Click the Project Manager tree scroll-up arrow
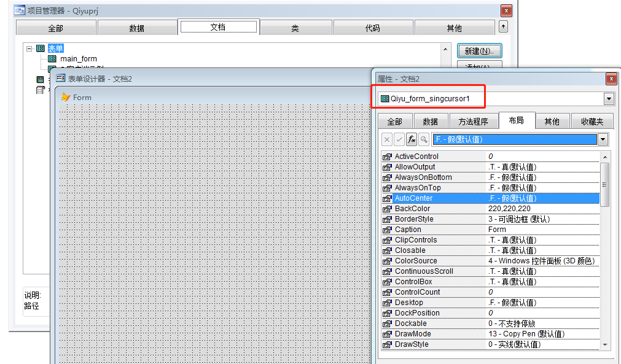 (x=445, y=49)
